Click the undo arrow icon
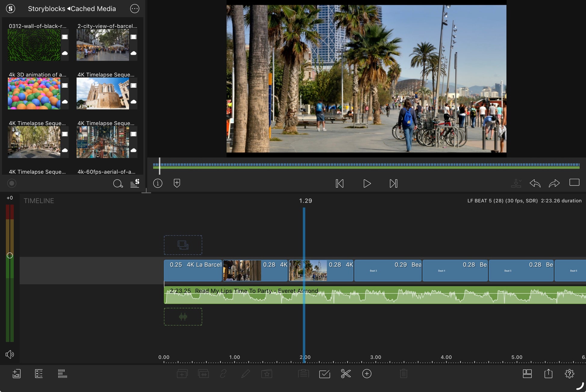This screenshot has width=586, height=392. click(x=535, y=183)
